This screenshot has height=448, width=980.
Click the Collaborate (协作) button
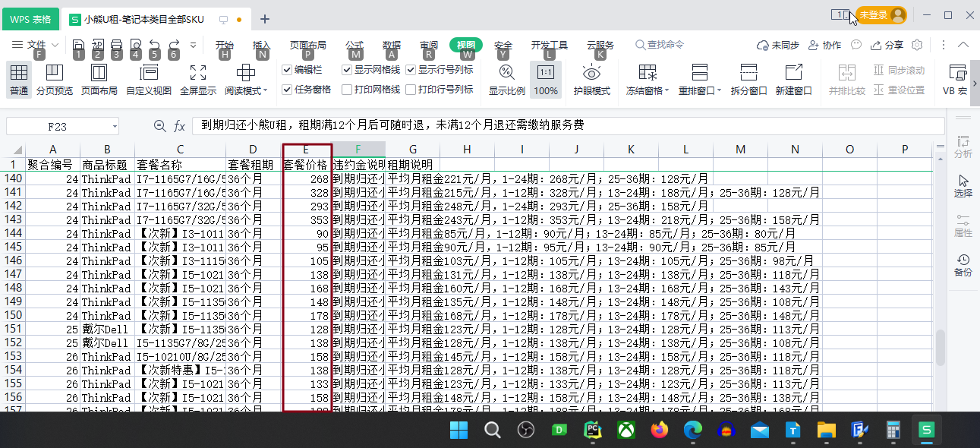pos(825,45)
